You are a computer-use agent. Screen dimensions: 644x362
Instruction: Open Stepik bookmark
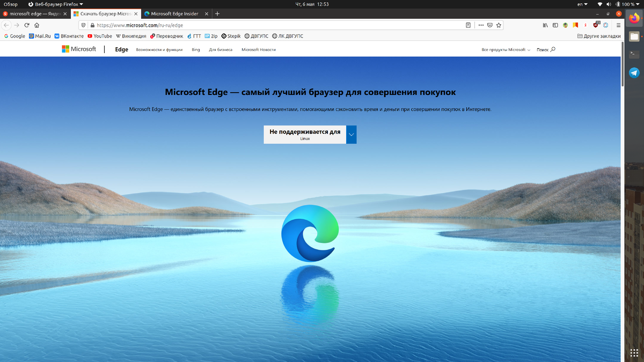coord(231,36)
